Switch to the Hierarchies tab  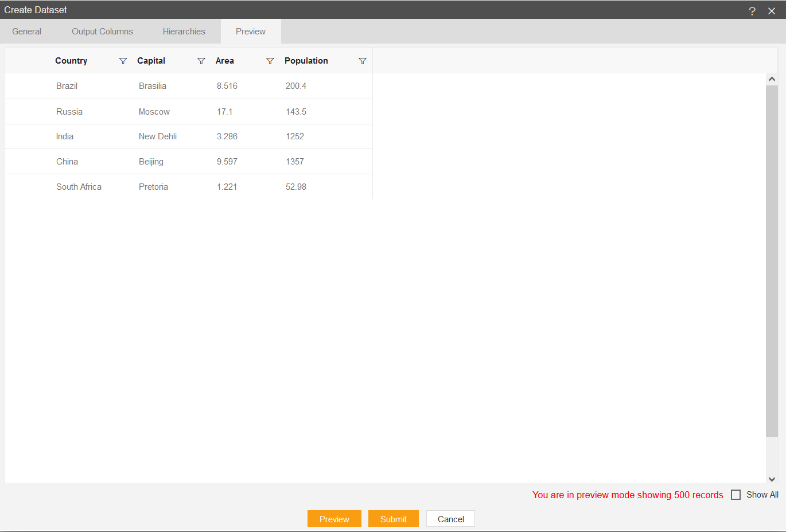pyautogui.click(x=184, y=32)
